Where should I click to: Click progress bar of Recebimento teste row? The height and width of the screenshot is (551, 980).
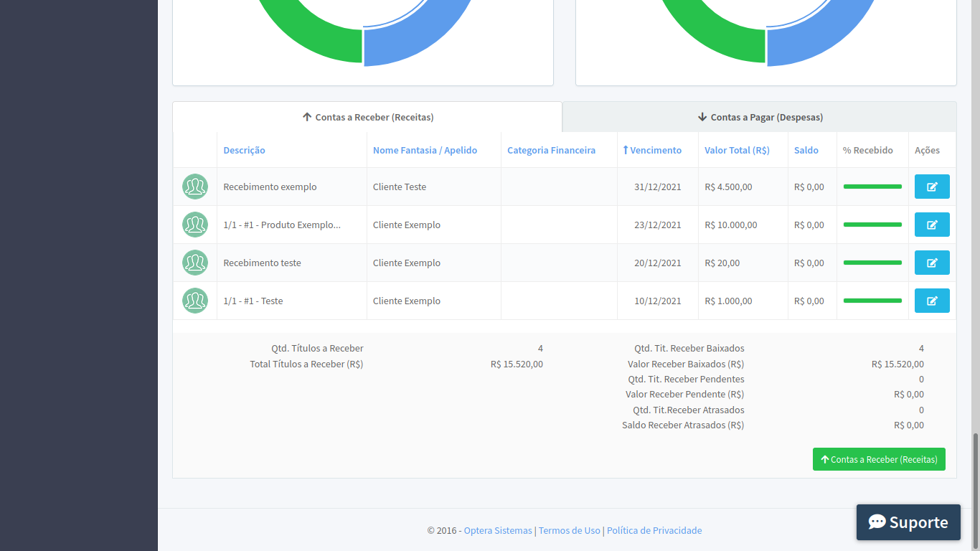click(x=872, y=263)
